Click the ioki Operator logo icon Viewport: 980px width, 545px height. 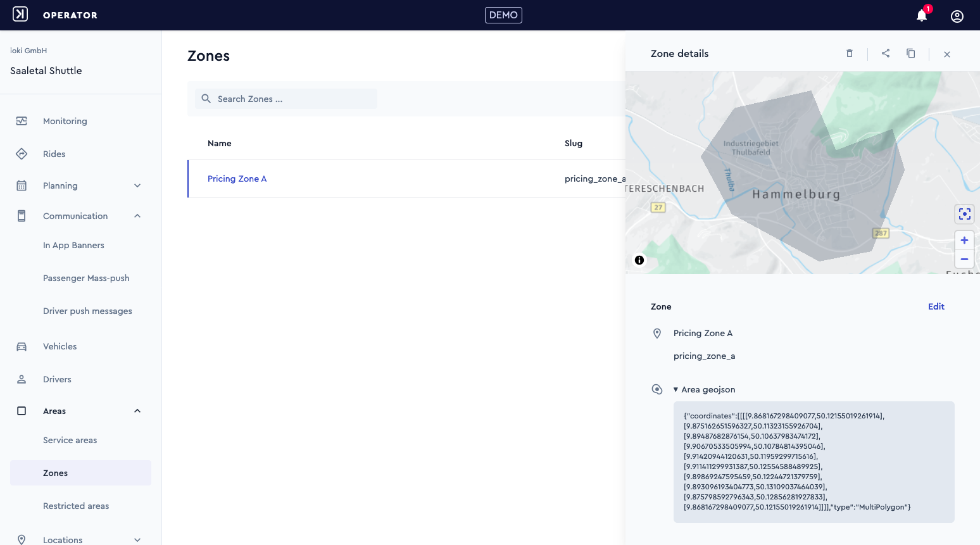(x=20, y=14)
